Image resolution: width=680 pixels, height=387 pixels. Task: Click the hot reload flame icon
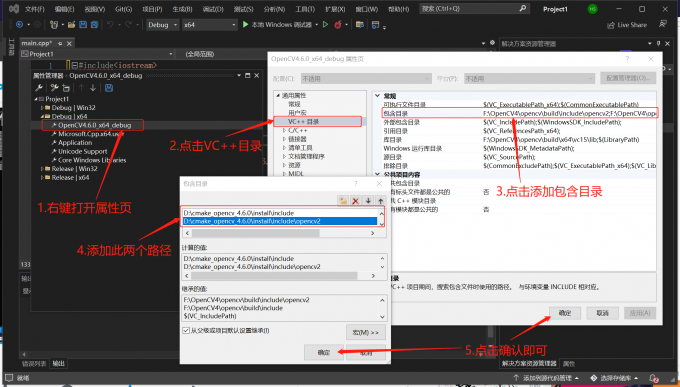click(338, 25)
